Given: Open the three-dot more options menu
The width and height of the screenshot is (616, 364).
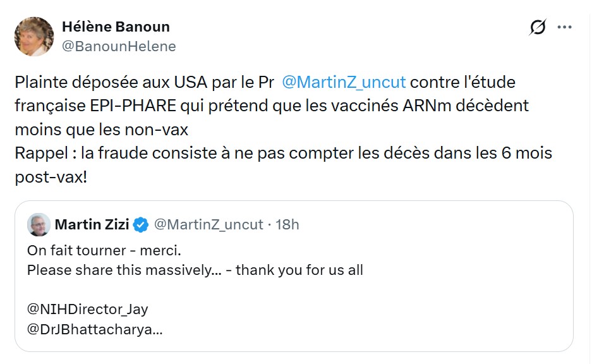Looking at the screenshot, I should pos(564,28).
